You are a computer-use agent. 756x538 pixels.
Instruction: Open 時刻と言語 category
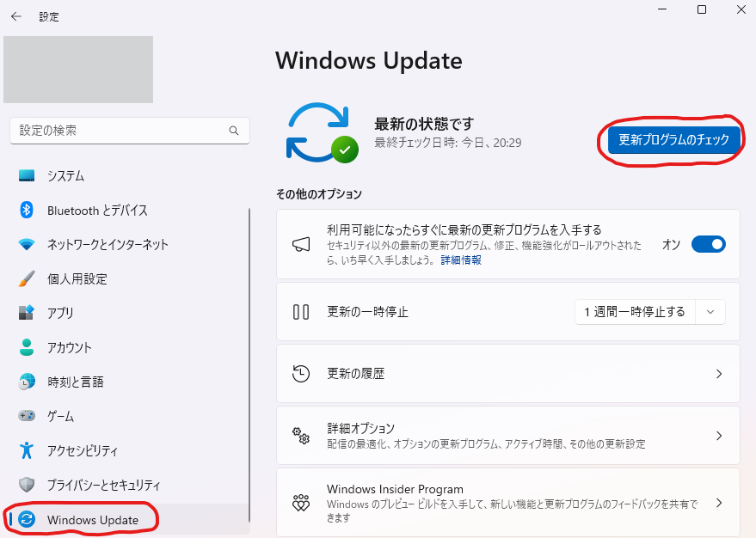[128, 382]
